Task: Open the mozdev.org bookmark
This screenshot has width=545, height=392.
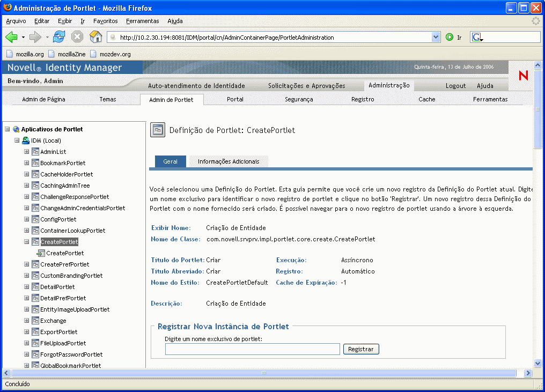Action: (x=111, y=54)
